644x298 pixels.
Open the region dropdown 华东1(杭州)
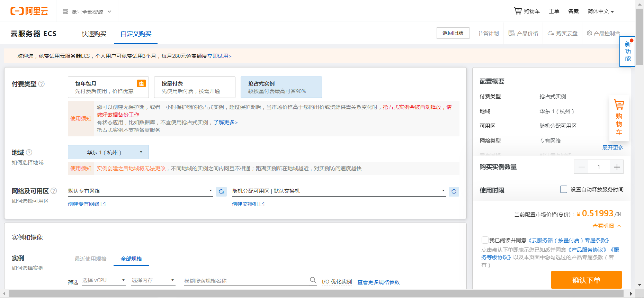coord(108,152)
